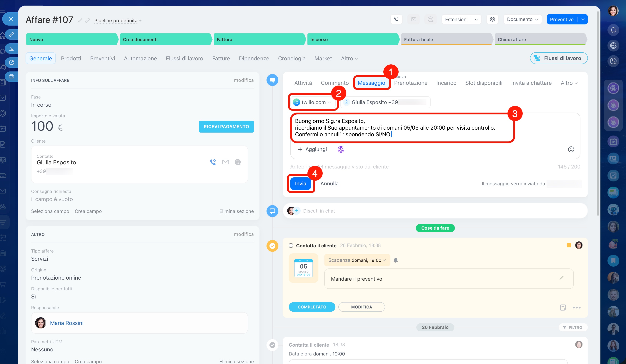This screenshot has width=626, height=364.
Task: Edit deal title with pencil icon
Action: (80, 20)
